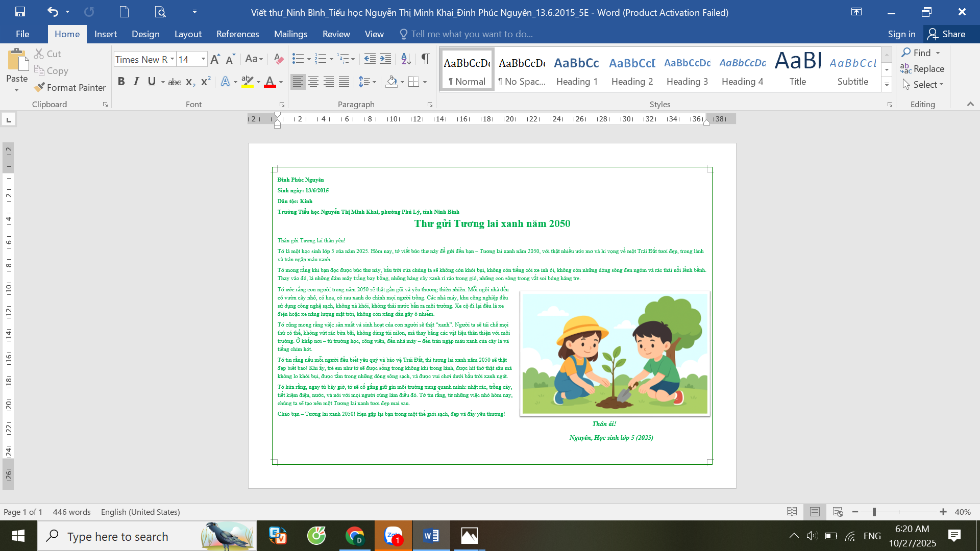Click the Sort A-Z icon
This screenshot has width=980, height=551.
click(x=406, y=59)
